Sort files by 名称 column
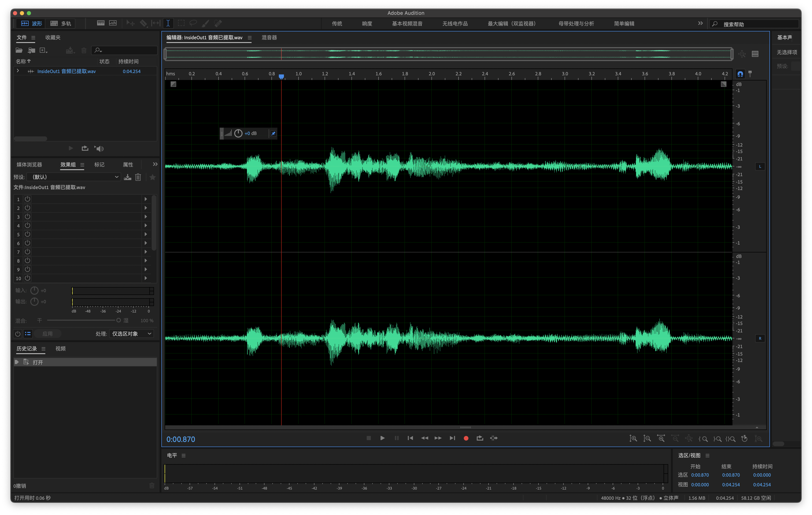 coord(23,61)
